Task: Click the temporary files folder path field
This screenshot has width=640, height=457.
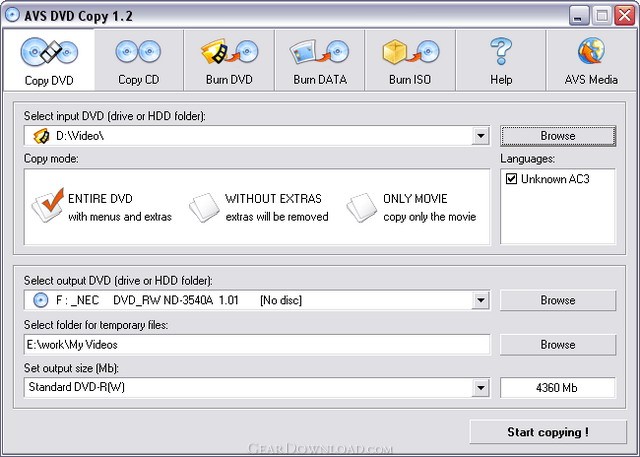Action: click(257, 344)
